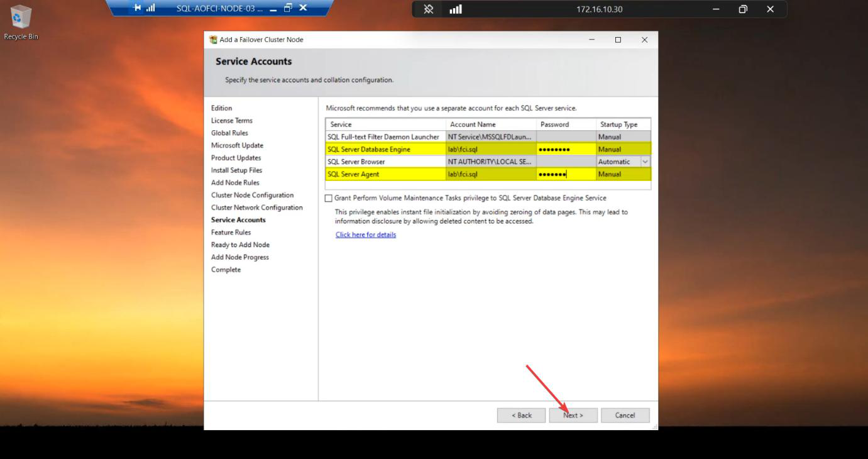Click the Startup Type column header

tap(624, 124)
